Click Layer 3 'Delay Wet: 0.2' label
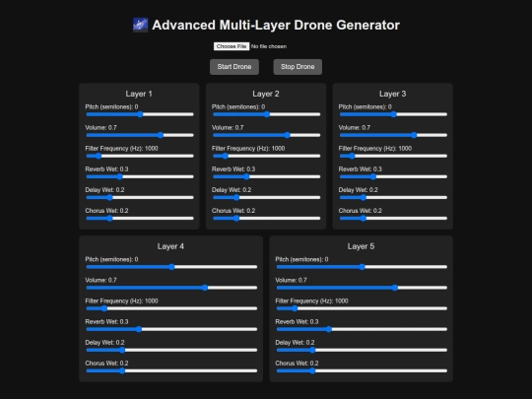This screenshot has width=532, height=399. coord(359,190)
